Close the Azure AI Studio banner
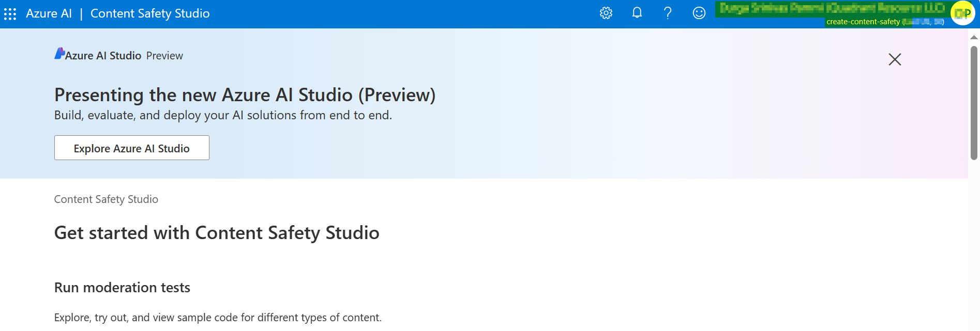Image resolution: width=980 pixels, height=331 pixels. click(895, 59)
